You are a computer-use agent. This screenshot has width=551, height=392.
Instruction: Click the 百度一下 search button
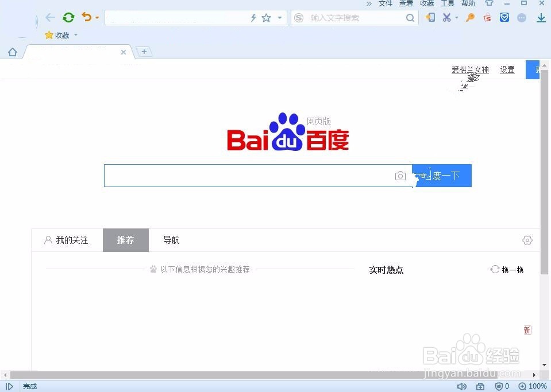442,176
